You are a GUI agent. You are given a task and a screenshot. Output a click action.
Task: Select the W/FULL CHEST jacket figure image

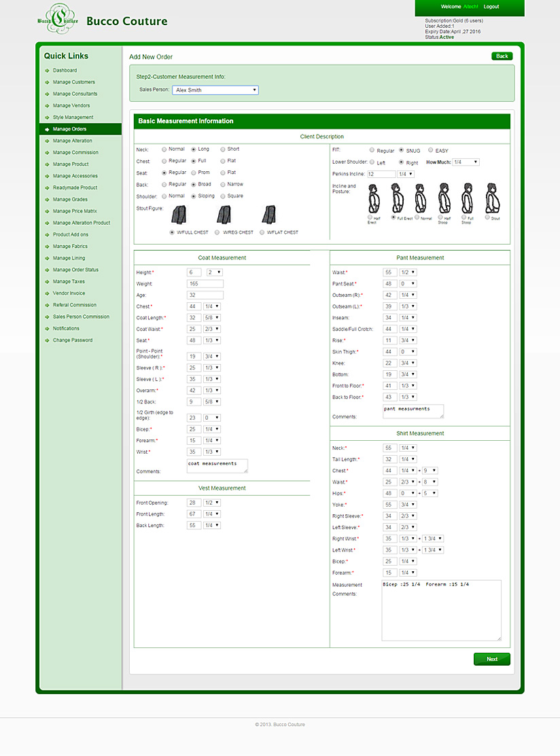pyautogui.click(x=179, y=215)
